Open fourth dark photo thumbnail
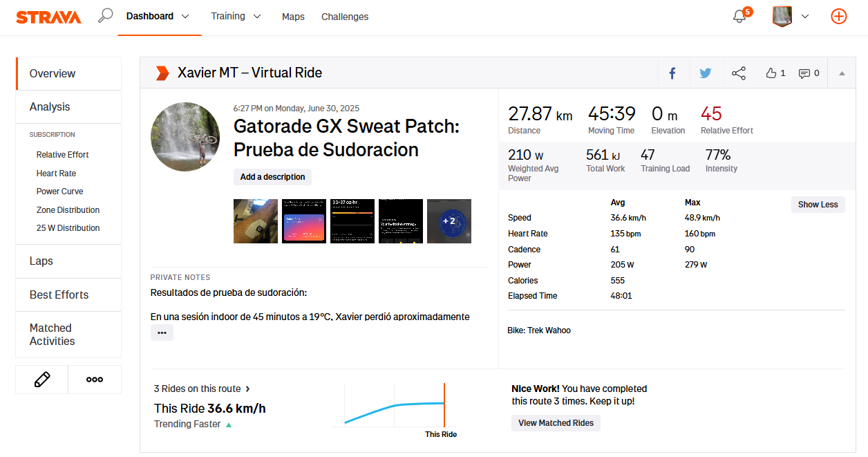868x457 pixels. point(401,221)
